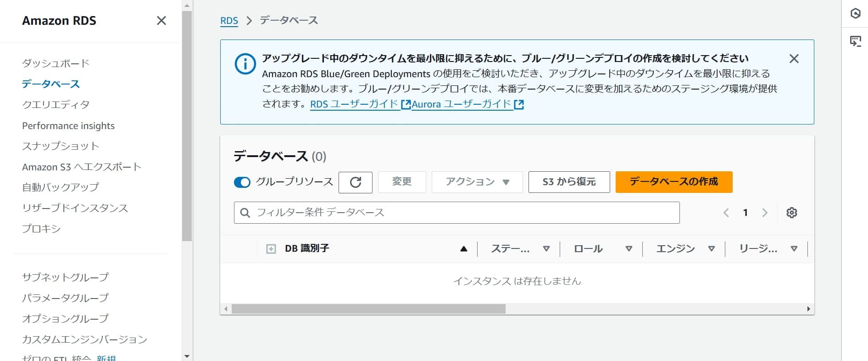
Task: Click sidebar scrollbar up arrow
Action: point(187,6)
